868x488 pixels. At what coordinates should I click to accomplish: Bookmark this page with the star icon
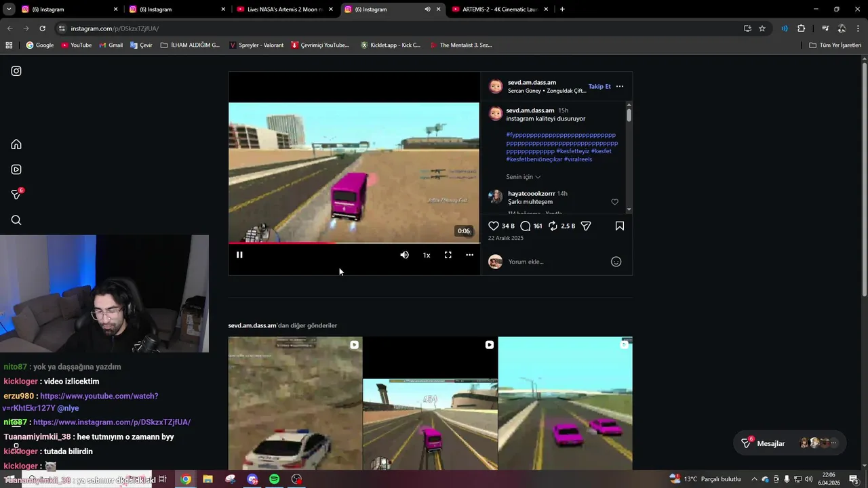762,28
